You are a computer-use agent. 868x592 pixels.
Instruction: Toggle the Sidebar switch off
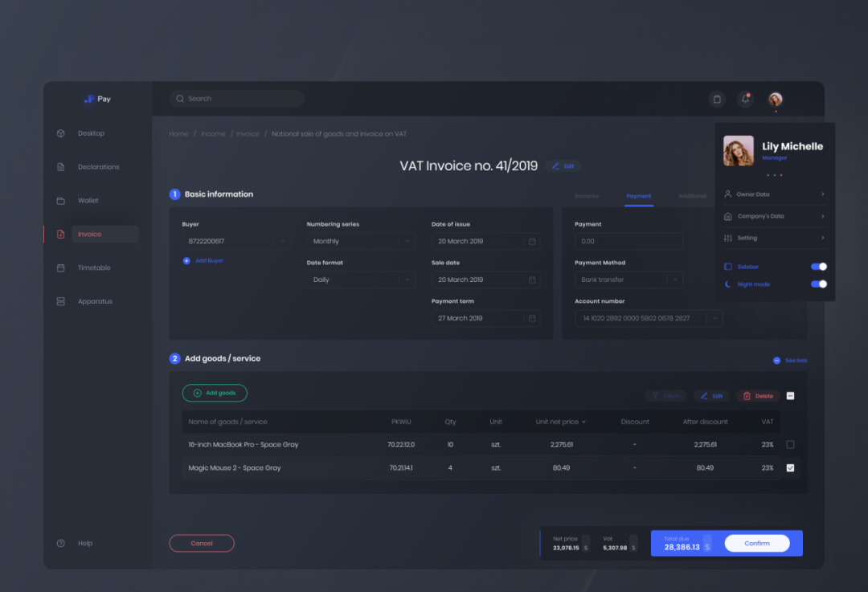pyautogui.click(x=818, y=267)
